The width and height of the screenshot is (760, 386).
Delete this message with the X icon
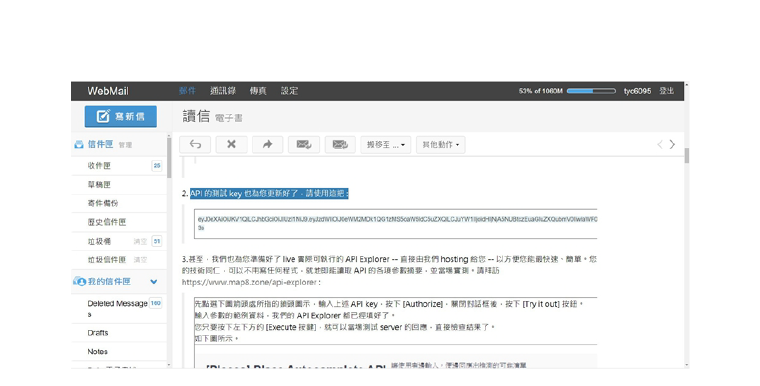(x=231, y=145)
